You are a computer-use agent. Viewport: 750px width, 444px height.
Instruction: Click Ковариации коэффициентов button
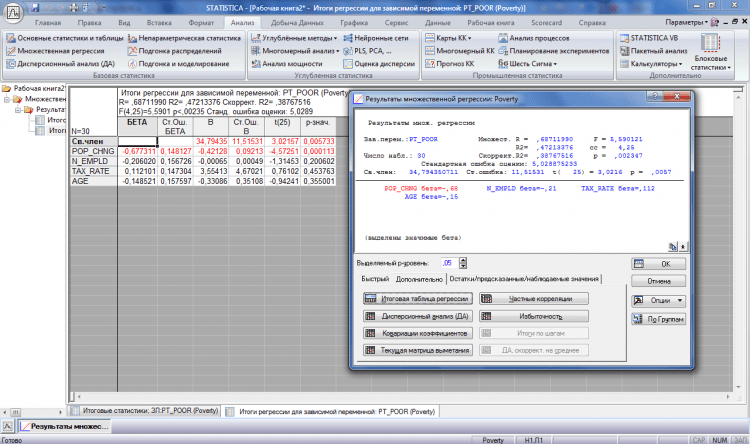[x=418, y=333]
